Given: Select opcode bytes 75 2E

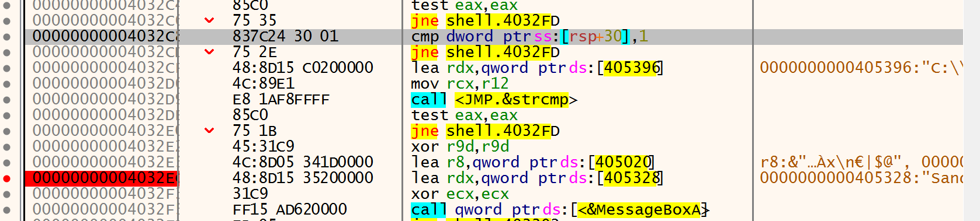Looking at the screenshot, I should [x=255, y=52].
